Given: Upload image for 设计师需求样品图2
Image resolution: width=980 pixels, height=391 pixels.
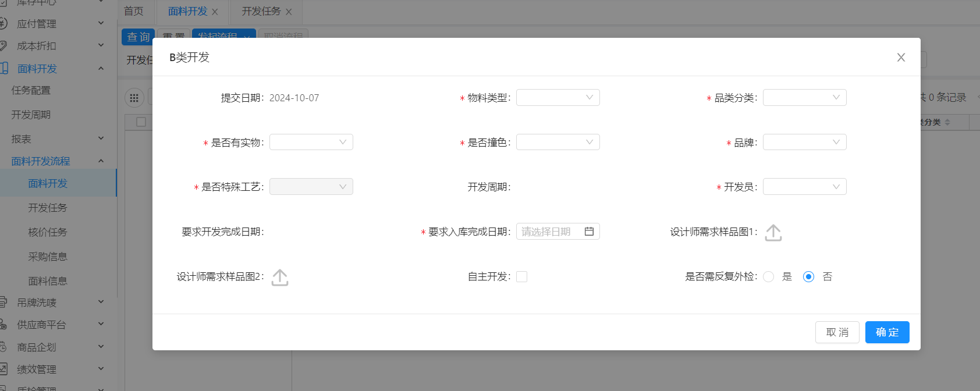Looking at the screenshot, I should [x=280, y=278].
